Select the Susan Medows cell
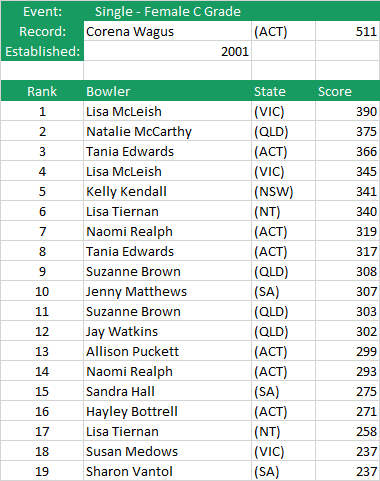Viewport: 380px width, 481px height. [x=167, y=451]
